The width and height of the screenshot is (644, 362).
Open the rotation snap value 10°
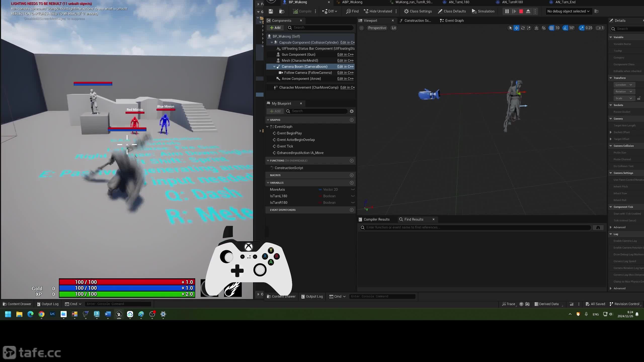coord(572,28)
